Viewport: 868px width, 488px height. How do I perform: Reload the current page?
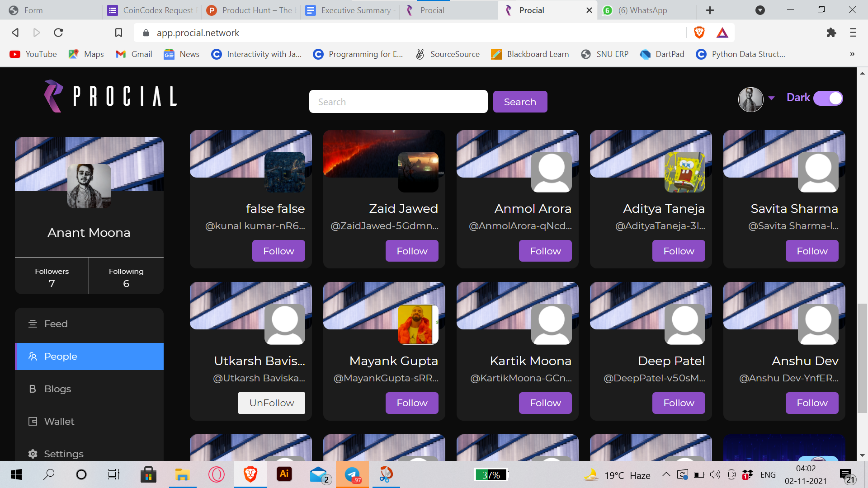tap(58, 33)
